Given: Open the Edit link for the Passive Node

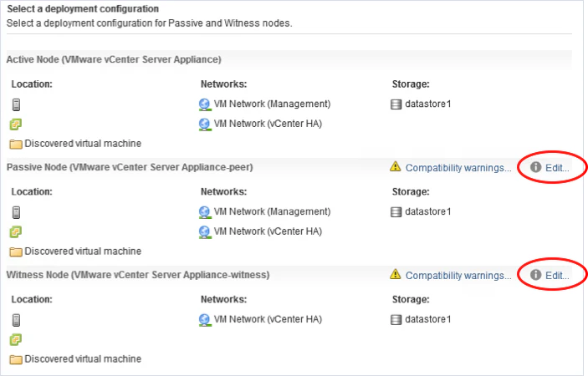Looking at the screenshot, I should point(557,168).
